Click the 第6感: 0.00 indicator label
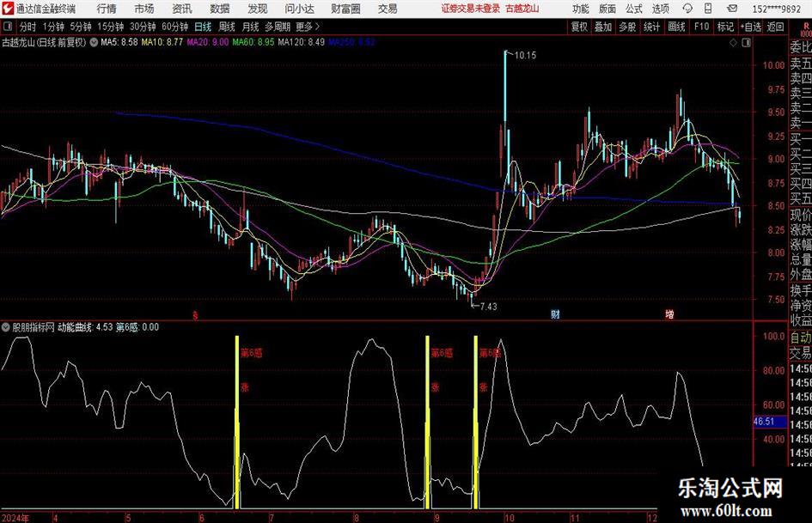Screen dimensions: 812x523 pyautogui.click(x=137, y=327)
